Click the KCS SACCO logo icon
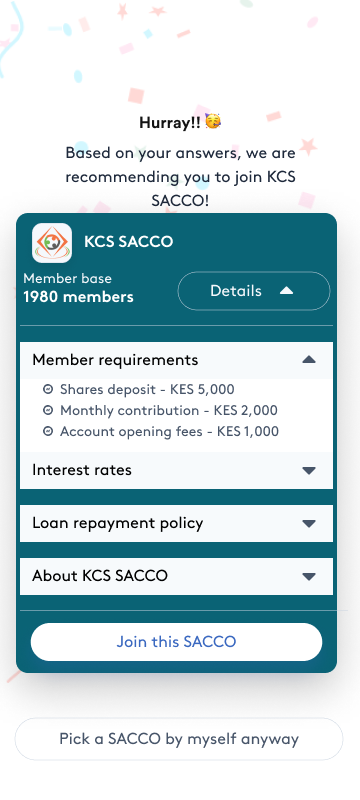The width and height of the screenshot is (360, 800). pyautogui.click(x=52, y=243)
